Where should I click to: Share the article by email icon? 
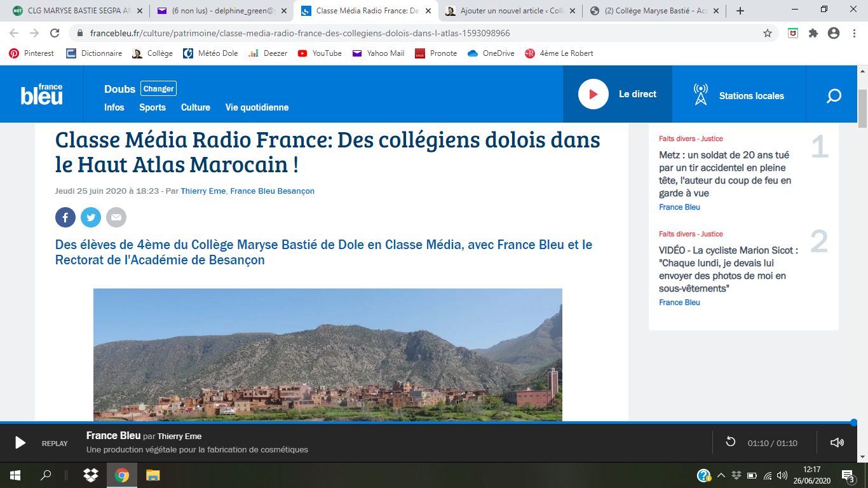[x=116, y=217]
